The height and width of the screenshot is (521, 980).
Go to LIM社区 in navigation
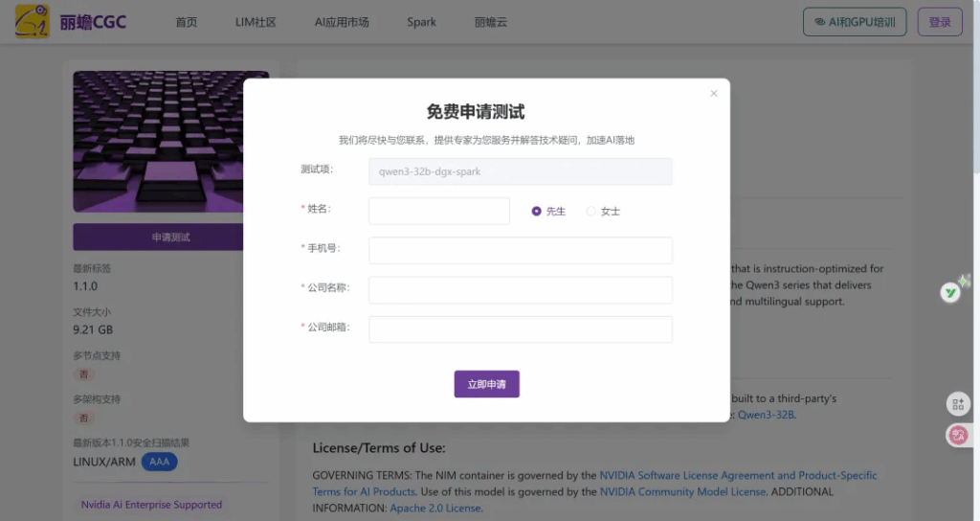coord(256,22)
